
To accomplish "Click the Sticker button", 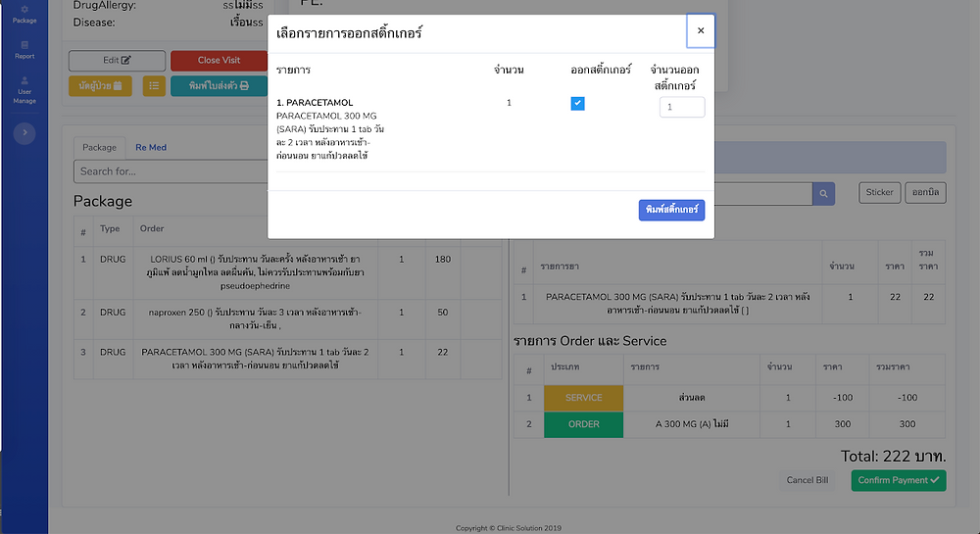I will pos(879,192).
